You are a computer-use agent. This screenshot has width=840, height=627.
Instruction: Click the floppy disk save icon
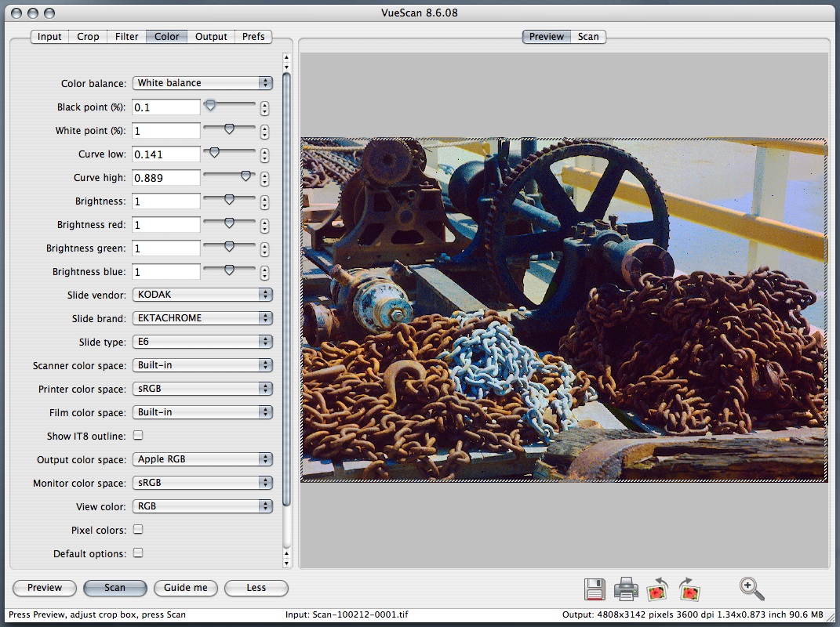[595, 589]
